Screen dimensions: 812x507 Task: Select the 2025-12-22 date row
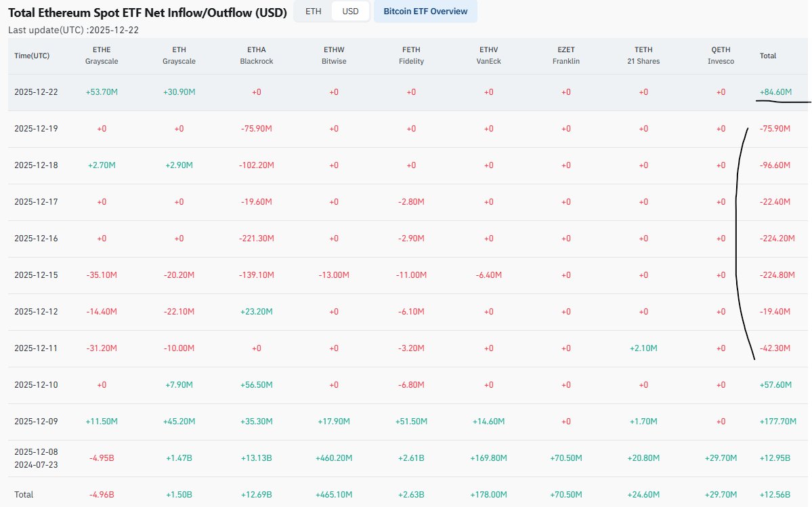(x=35, y=92)
